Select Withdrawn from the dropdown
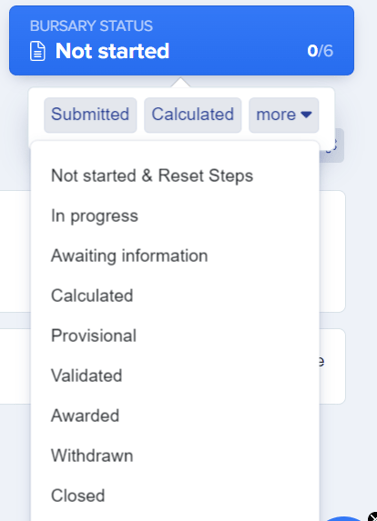The height and width of the screenshot is (521, 377). [92, 456]
